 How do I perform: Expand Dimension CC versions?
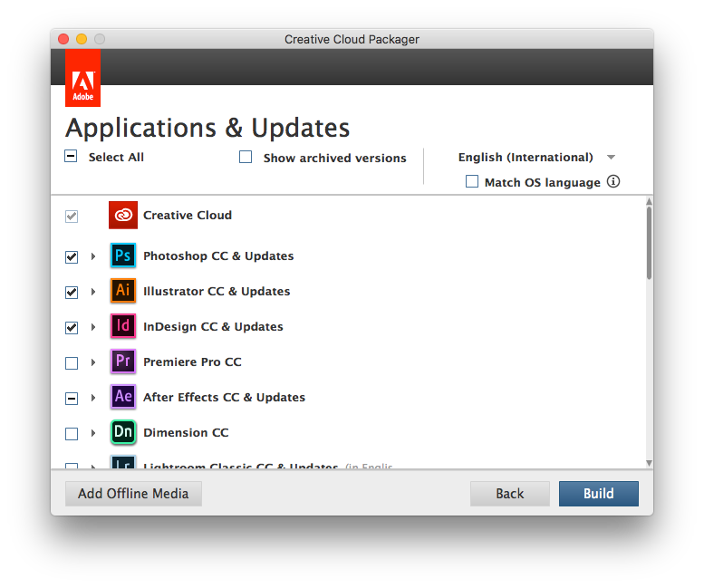point(93,433)
